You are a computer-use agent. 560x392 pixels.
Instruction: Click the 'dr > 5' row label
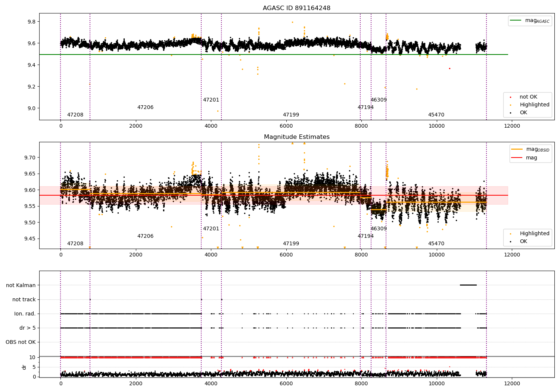(28, 328)
